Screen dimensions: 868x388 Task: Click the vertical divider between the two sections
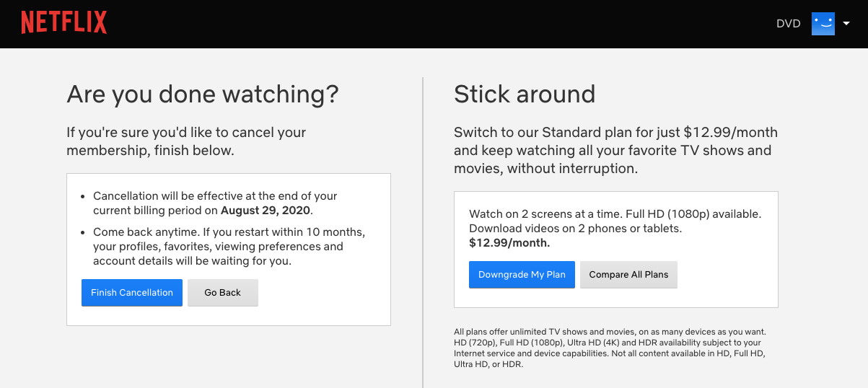click(423, 231)
